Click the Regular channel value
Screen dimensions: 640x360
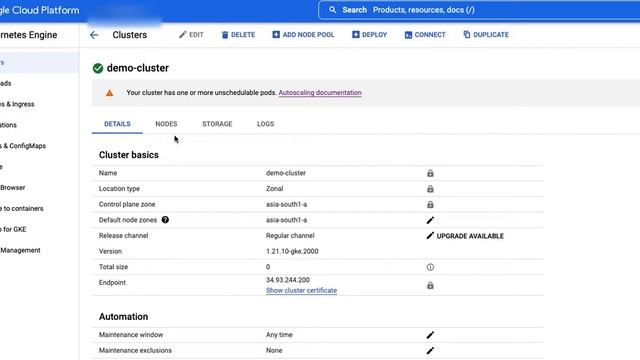(290, 236)
